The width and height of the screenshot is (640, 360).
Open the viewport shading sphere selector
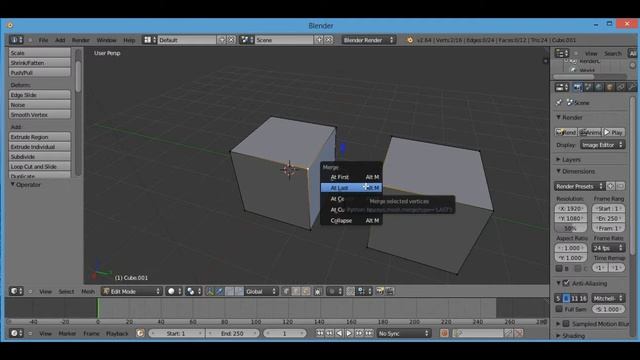(x=173, y=291)
